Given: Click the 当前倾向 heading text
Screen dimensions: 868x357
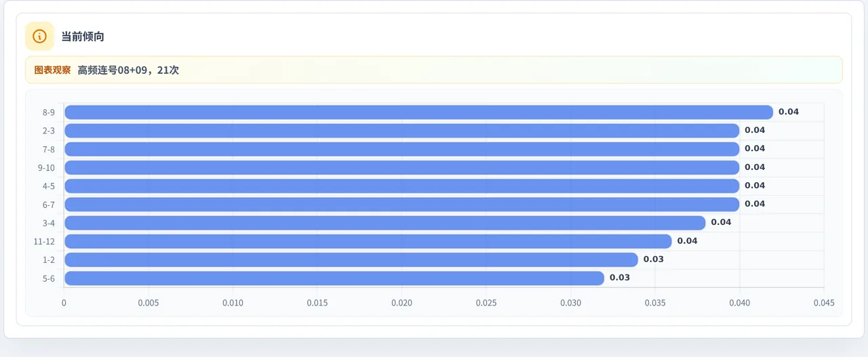Looking at the screenshot, I should click(x=83, y=37).
